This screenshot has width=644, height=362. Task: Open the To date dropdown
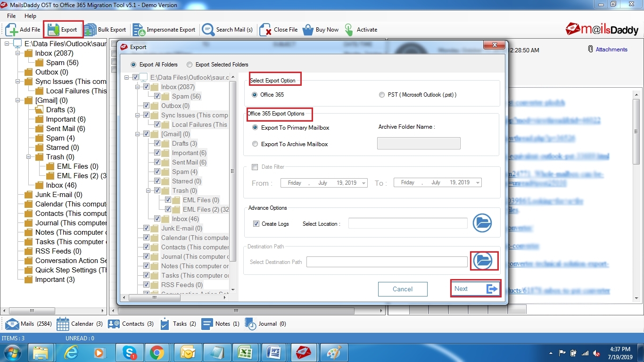pyautogui.click(x=478, y=183)
